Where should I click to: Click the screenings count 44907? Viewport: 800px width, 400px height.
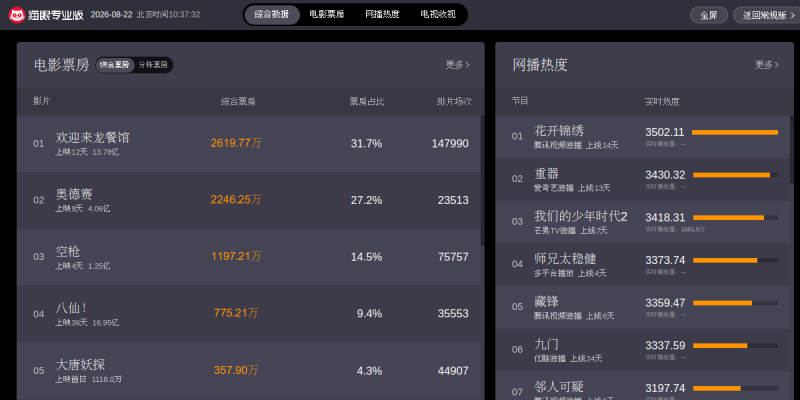(453, 371)
